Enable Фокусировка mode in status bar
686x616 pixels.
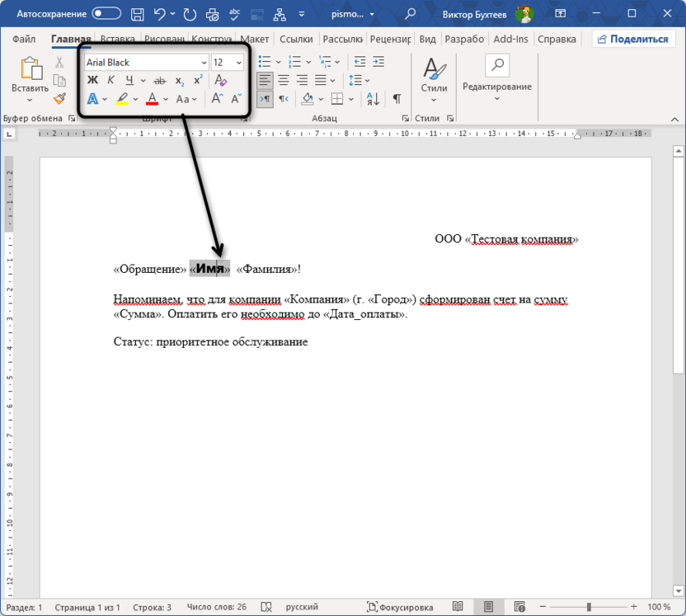point(400,607)
